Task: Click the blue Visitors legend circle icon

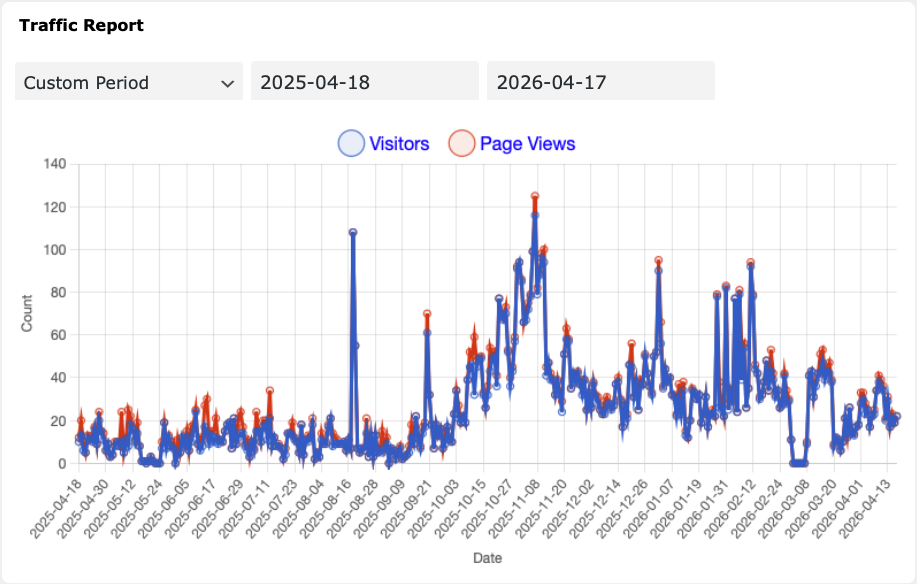Action: [x=350, y=143]
